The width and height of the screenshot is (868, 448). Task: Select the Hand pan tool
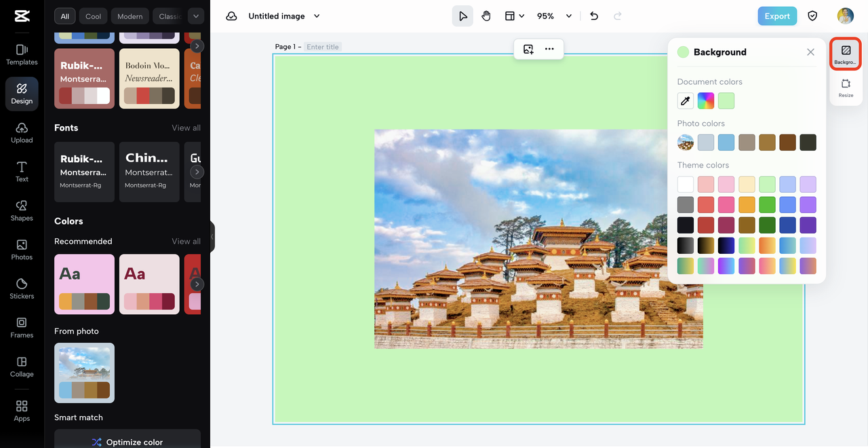pos(486,16)
